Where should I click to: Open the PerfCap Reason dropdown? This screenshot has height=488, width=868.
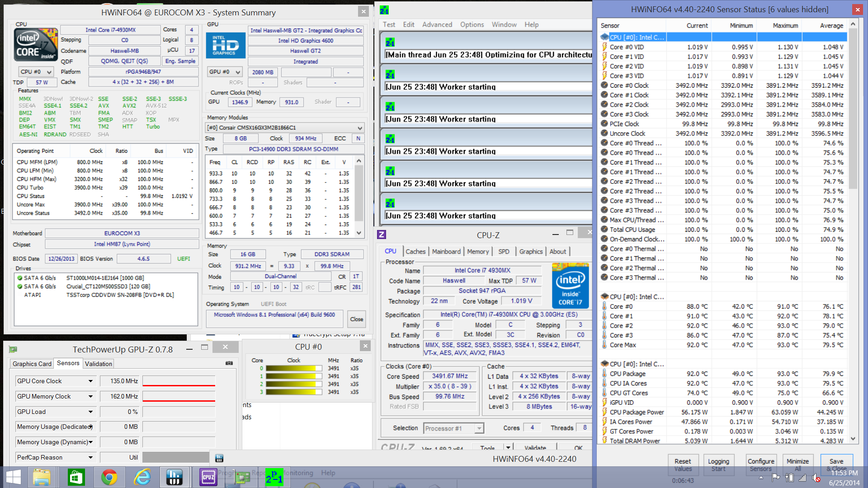90,457
